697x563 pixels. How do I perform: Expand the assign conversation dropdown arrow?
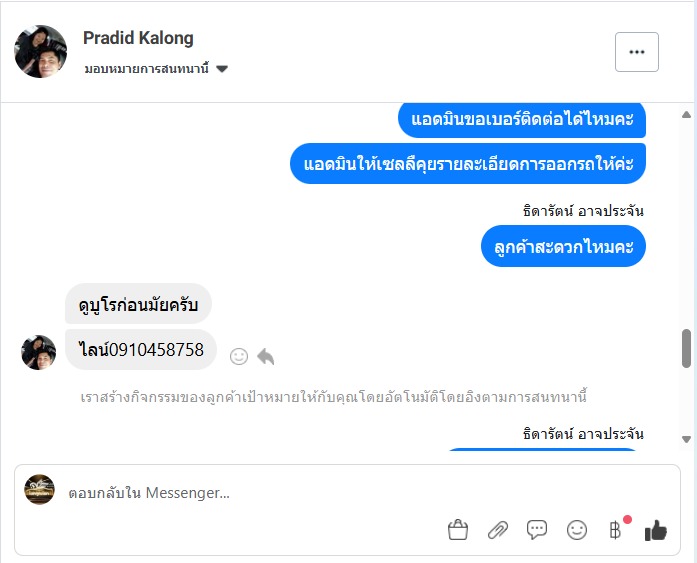coord(222,69)
